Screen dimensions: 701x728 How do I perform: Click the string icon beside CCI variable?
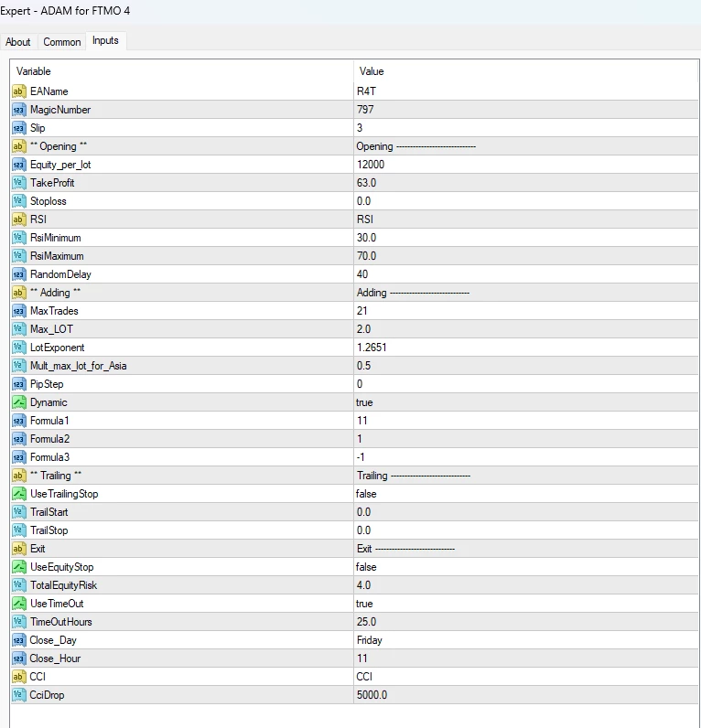(x=19, y=677)
